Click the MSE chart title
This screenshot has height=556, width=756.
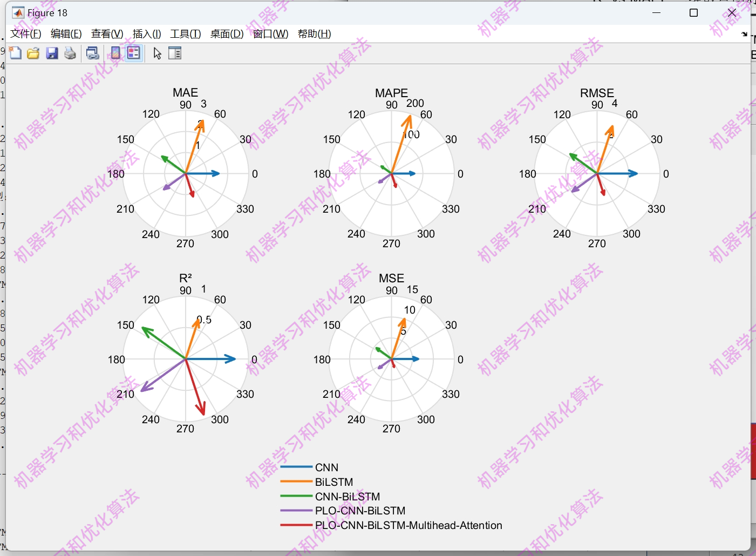click(x=392, y=278)
